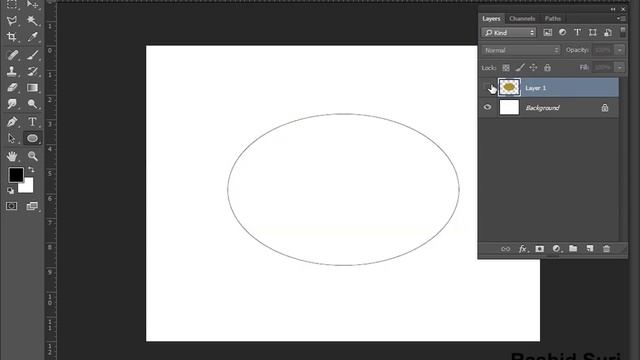The height and width of the screenshot is (360, 640).
Task: Select the History Brush tool
Action: pos(32,71)
